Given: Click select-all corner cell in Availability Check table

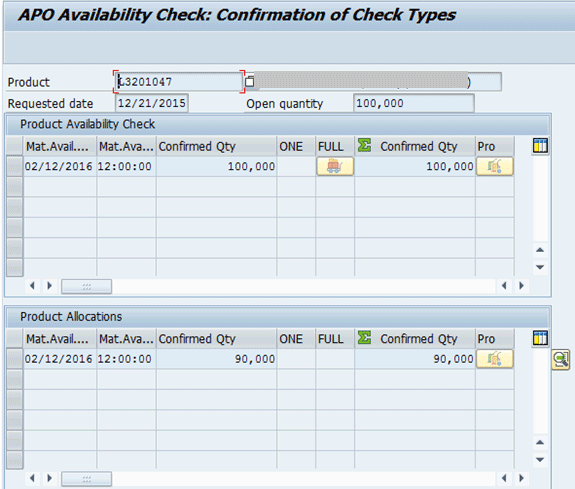Looking at the screenshot, I should (15, 146).
